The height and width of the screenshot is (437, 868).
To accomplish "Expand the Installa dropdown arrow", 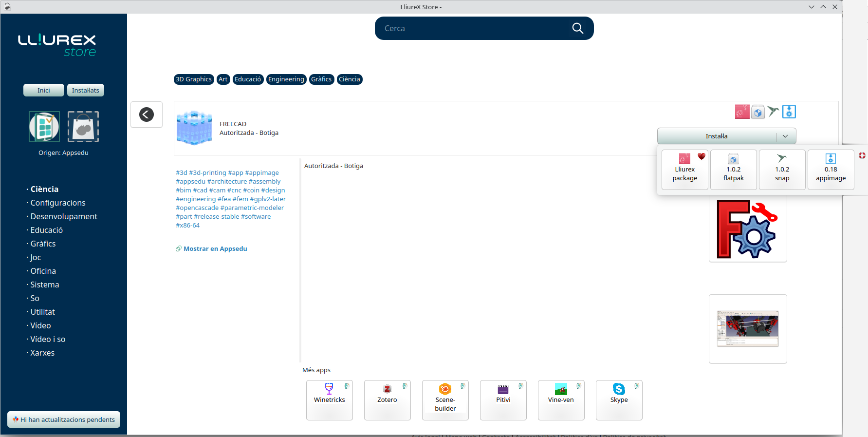I will (x=785, y=136).
